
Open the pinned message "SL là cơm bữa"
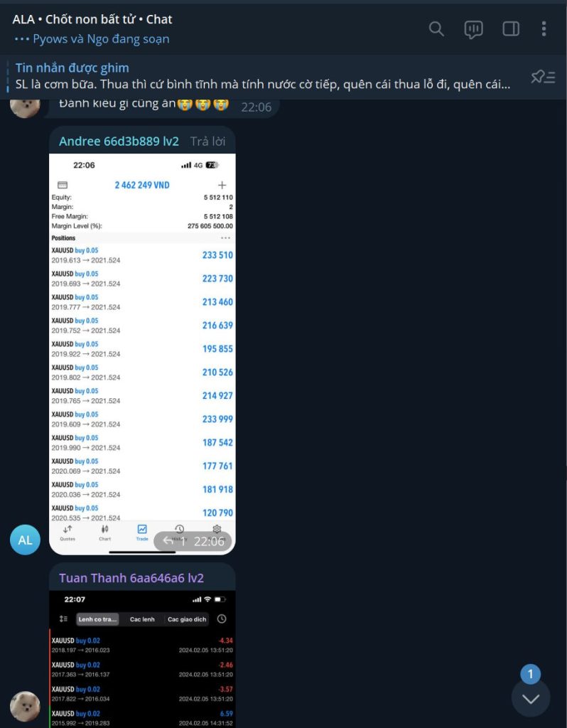[263, 77]
